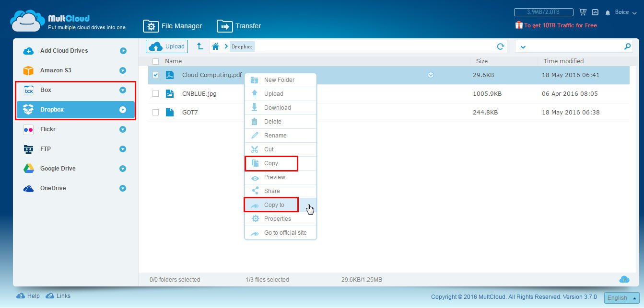Expand the Google Drive dropdown arrow

(123, 169)
